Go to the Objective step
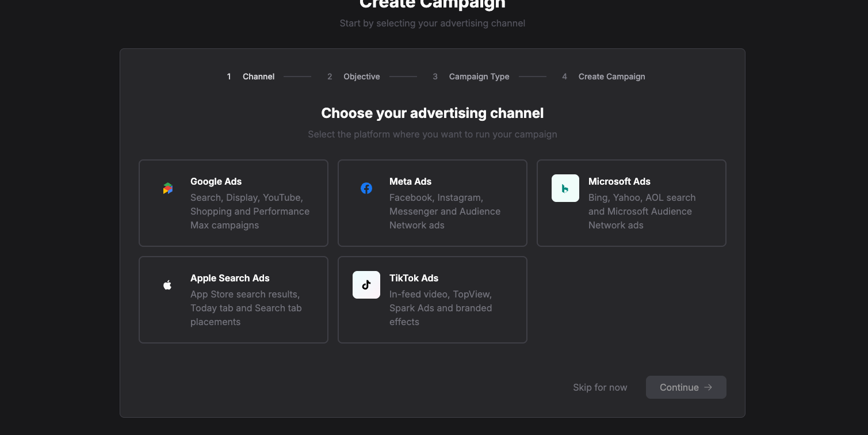Image resolution: width=868 pixels, height=435 pixels. (x=361, y=77)
